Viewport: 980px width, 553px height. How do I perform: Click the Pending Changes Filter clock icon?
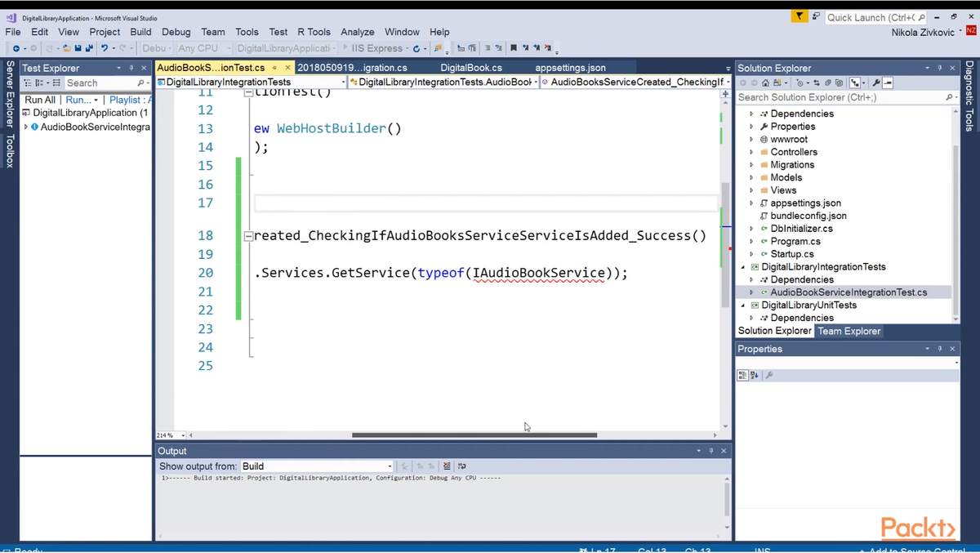click(x=799, y=83)
